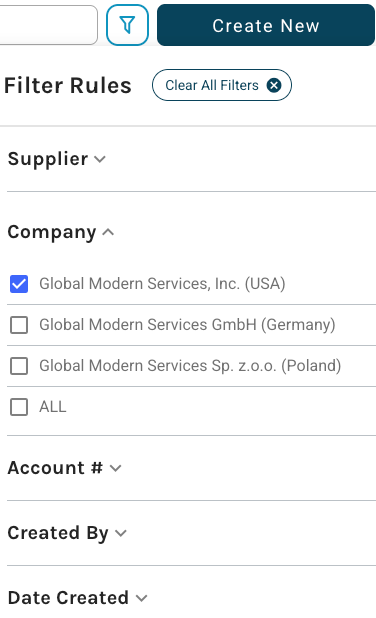Tick the ALL company checkbox

19,407
